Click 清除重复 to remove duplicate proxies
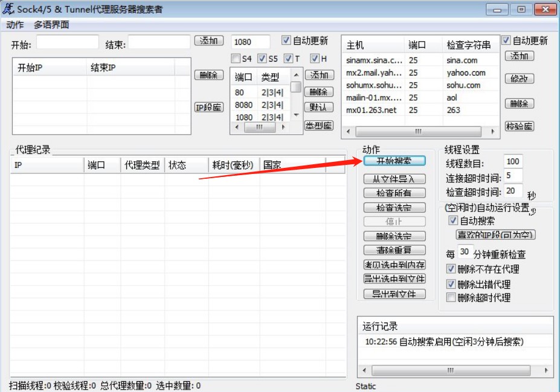The width and height of the screenshot is (560, 392). (x=393, y=250)
